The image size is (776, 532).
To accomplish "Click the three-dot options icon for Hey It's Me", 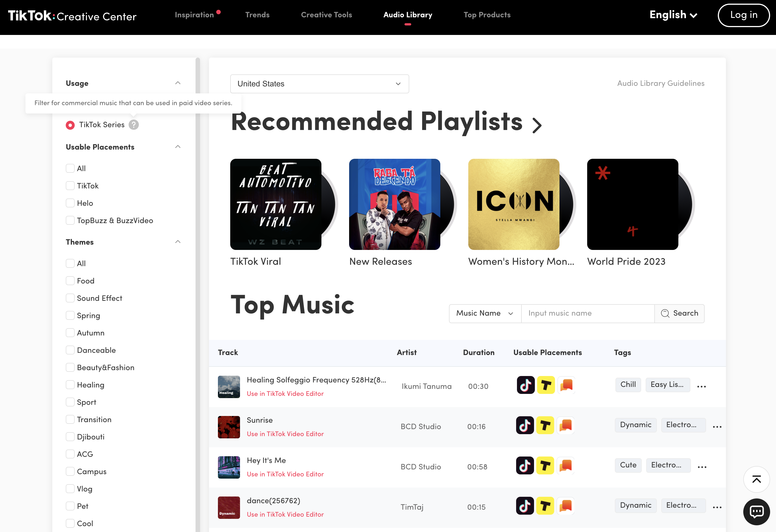I will click(x=702, y=466).
